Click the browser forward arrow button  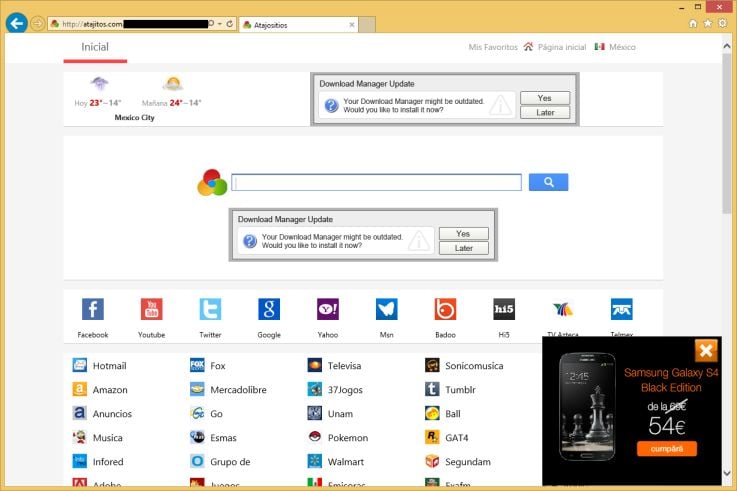click(38, 23)
